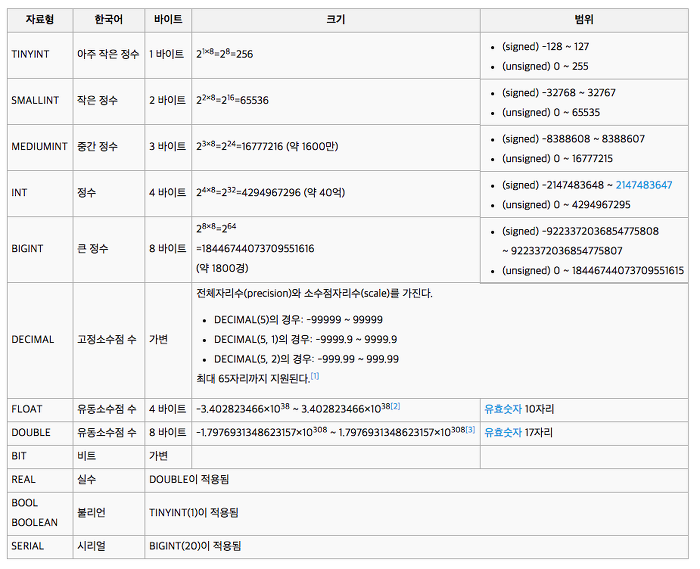Click the (signed) -128 ~ 127 range
The image size is (700, 569).
[546, 47]
